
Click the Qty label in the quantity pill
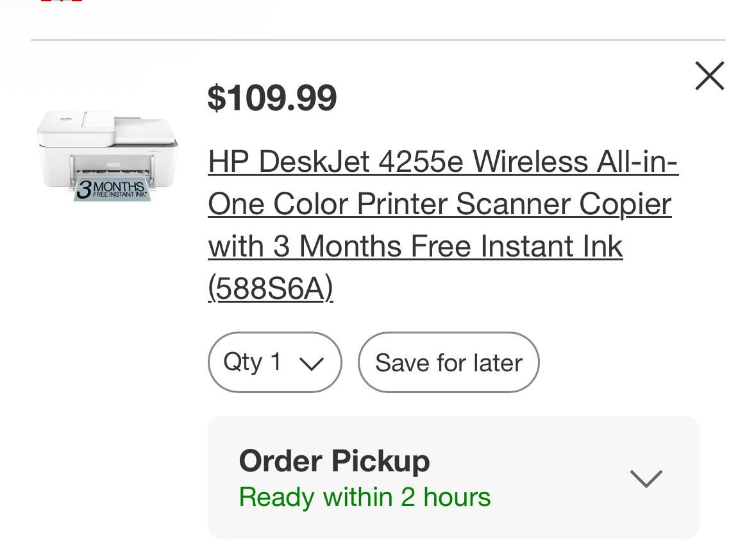click(242, 362)
